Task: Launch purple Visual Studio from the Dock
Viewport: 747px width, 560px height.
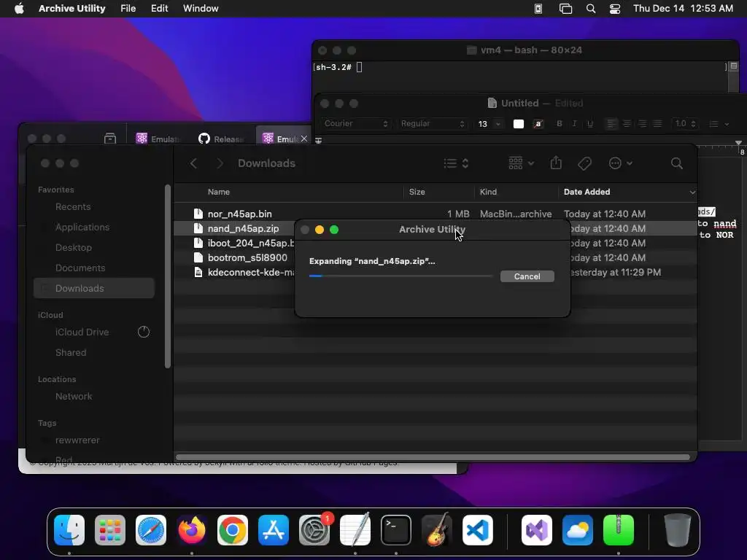Action: pos(537,530)
